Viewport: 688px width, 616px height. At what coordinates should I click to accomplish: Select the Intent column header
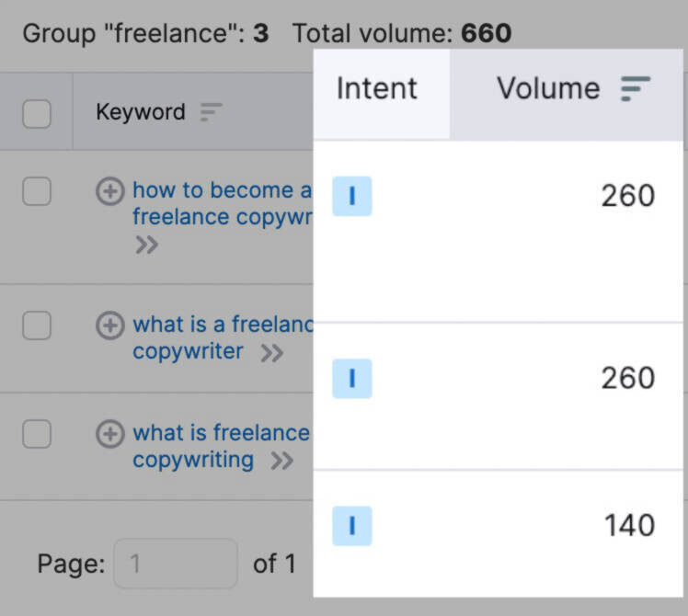coord(382,95)
